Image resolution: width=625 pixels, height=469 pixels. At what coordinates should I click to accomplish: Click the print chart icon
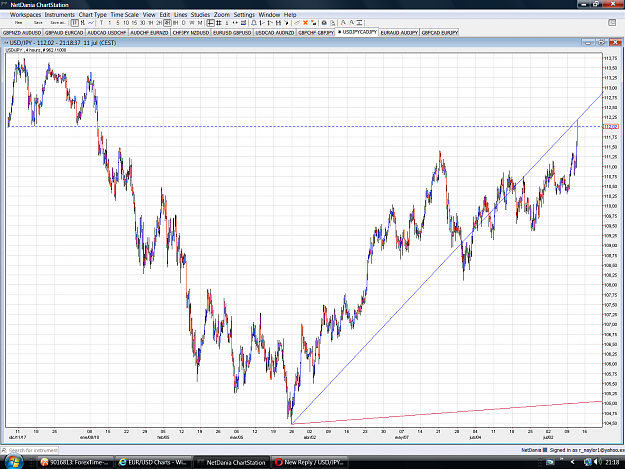(324, 23)
